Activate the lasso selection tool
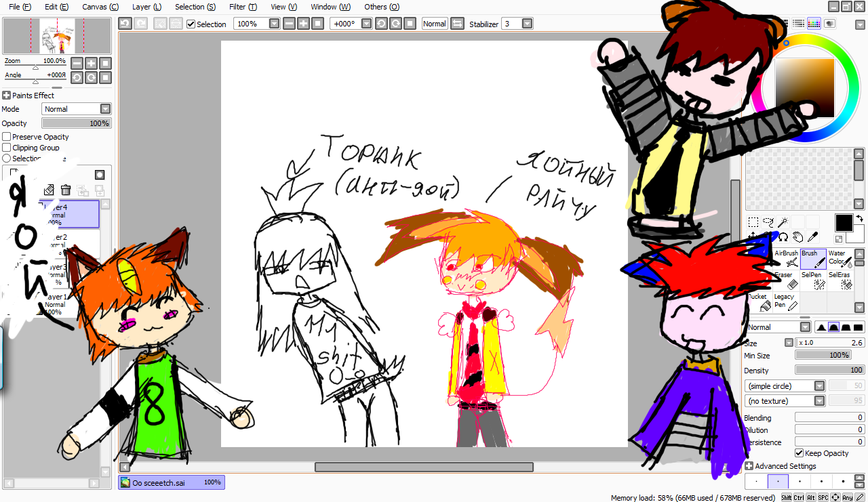The width and height of the screenshot is (868, 502). (x=768, y=222)
